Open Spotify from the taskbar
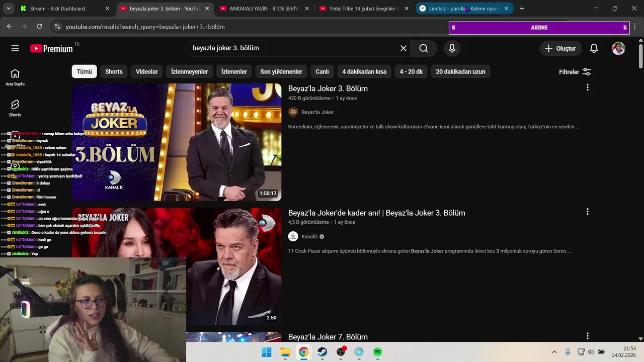Viewport: 644px width, 362px height. click(x=377, y=352)
